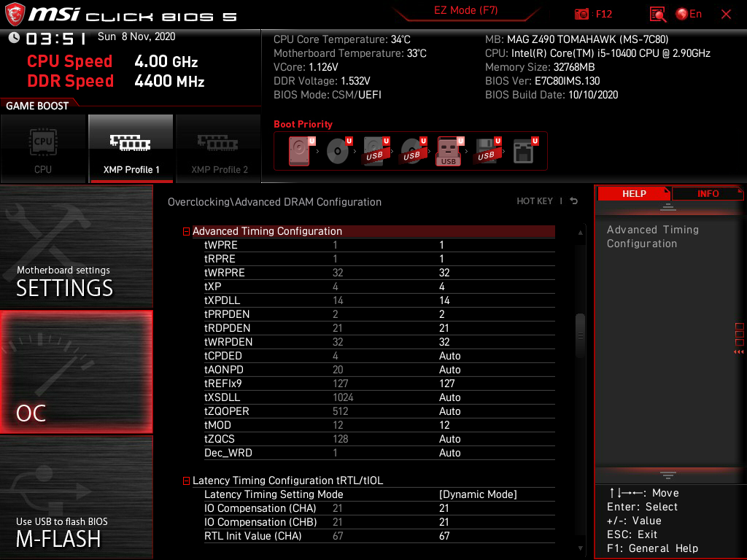The image size is (747, 560).
Task: Select the first hard disk boot device icon
Action: (x=301, y=151)
